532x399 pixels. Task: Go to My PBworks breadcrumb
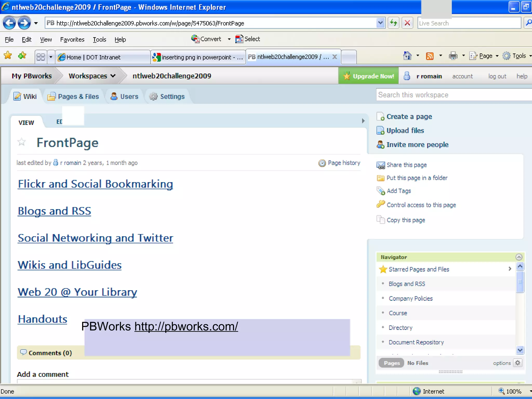click(x=32, y=76)
